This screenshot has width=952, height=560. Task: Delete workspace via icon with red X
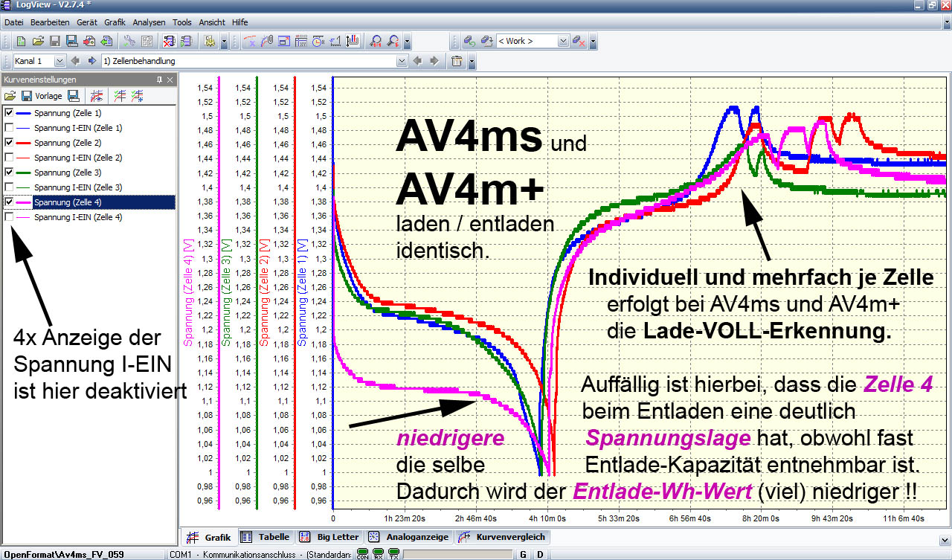click(579, 41)
